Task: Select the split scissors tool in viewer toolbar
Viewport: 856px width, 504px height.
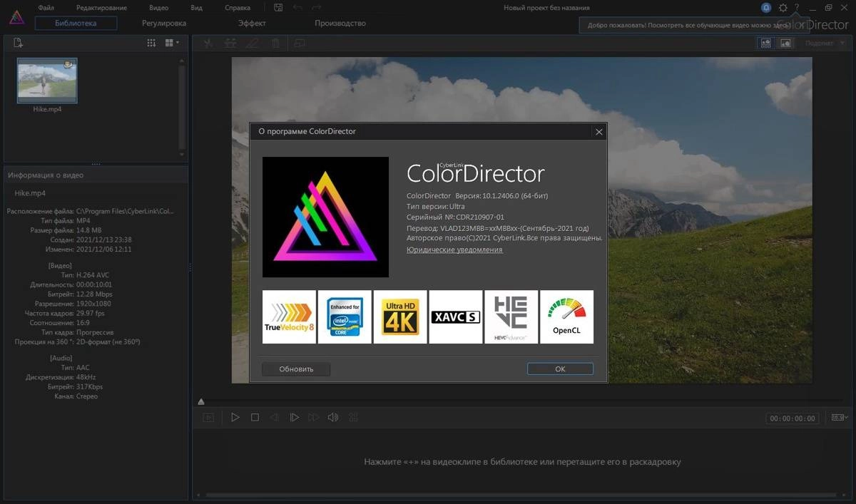Action: pos(208,43)
